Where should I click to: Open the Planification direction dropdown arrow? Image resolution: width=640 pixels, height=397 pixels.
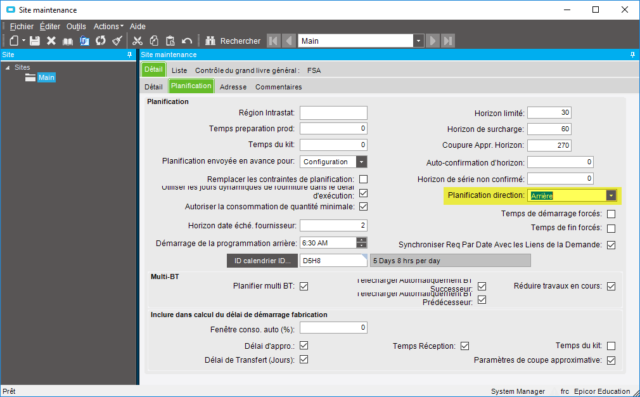pos(611,196)
